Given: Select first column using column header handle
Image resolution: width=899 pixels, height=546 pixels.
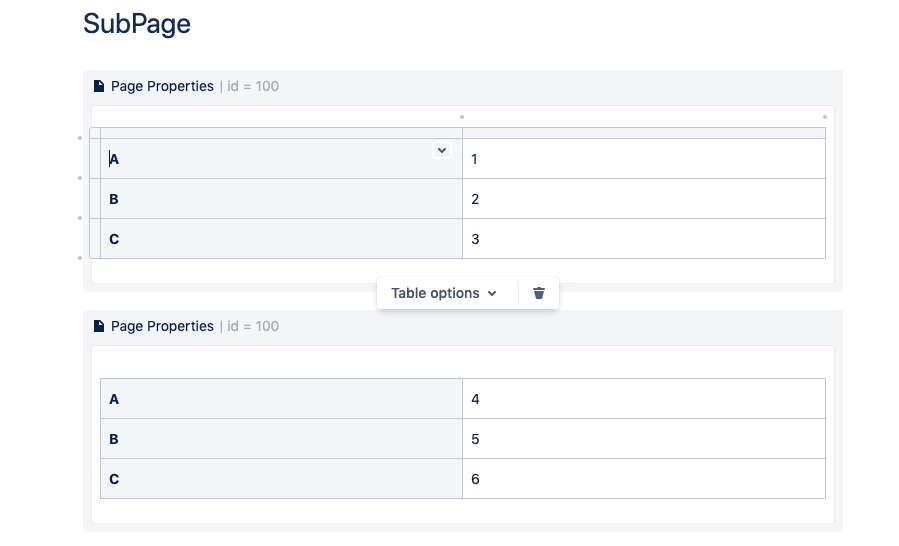Looking at the screenshot, I should point(282,133).
